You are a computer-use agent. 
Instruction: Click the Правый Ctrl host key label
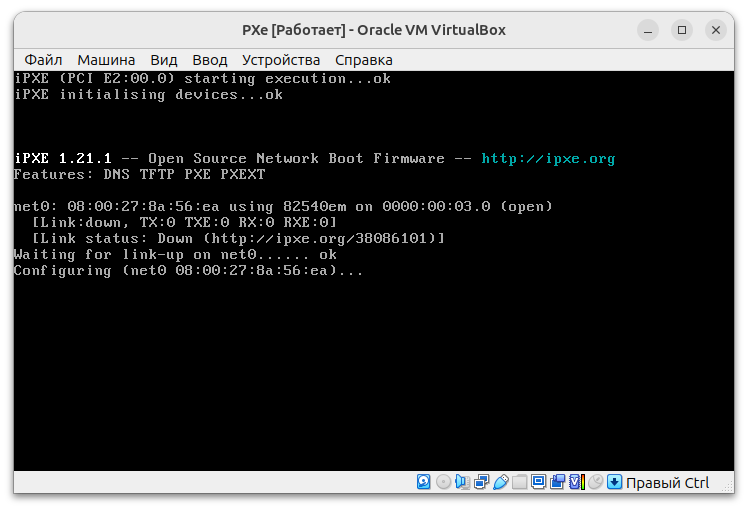click(x=667, y=483)
